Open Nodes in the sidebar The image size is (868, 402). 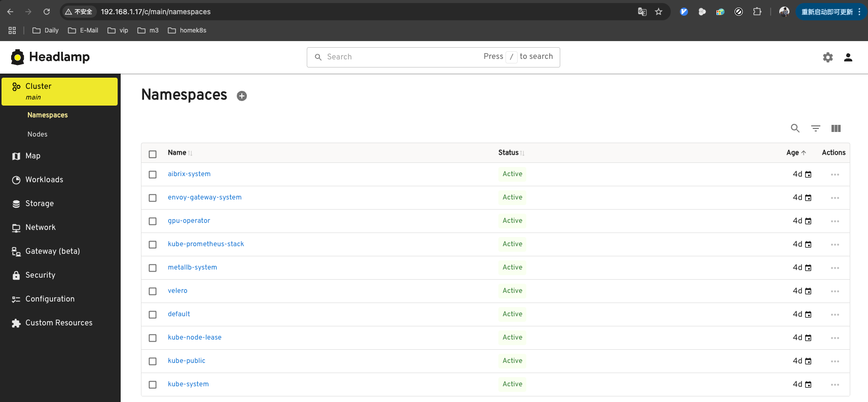(38, 135)
